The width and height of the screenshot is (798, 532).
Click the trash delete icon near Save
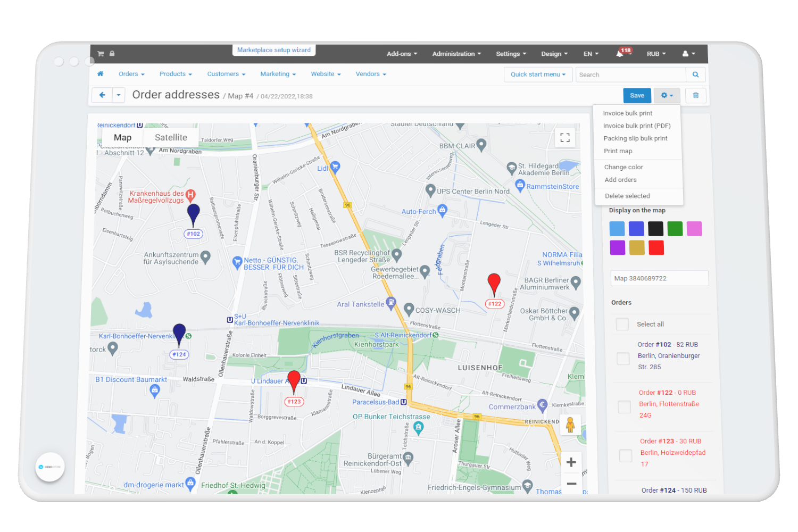point(695,96)
